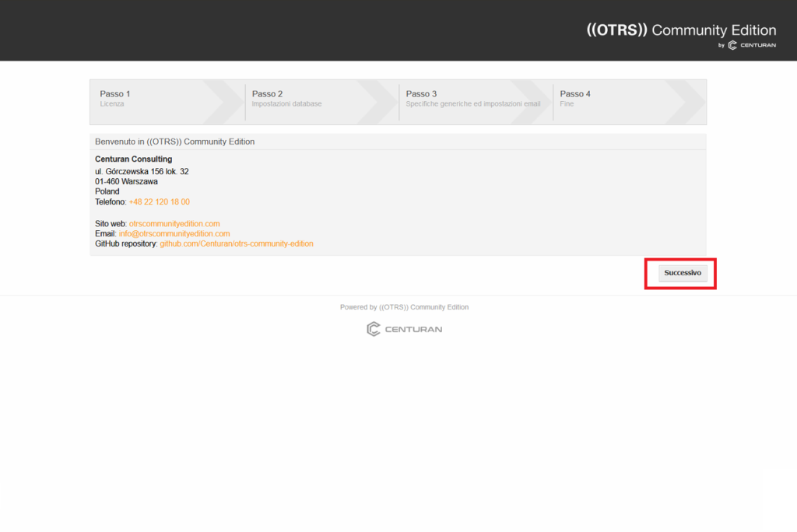Select the Passo 3 impostazioni email step
This screenshot has width=797, height=532.
point(476,102)
